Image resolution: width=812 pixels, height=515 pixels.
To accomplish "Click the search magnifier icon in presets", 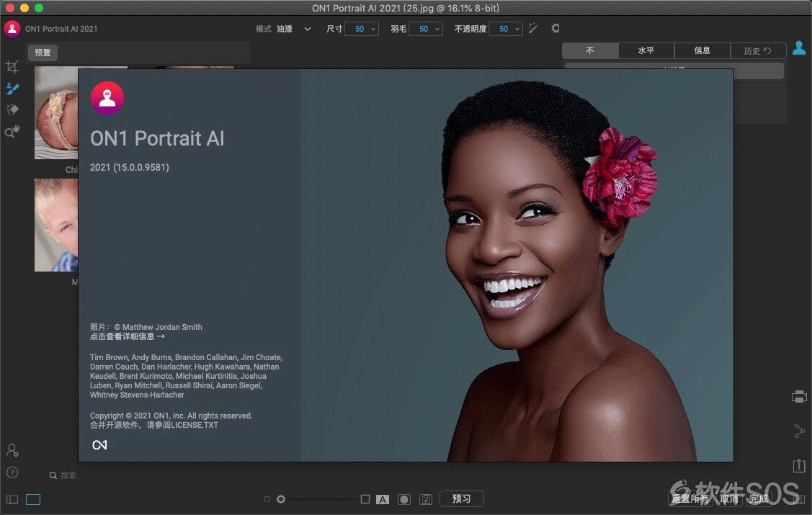I will (53, 475).
